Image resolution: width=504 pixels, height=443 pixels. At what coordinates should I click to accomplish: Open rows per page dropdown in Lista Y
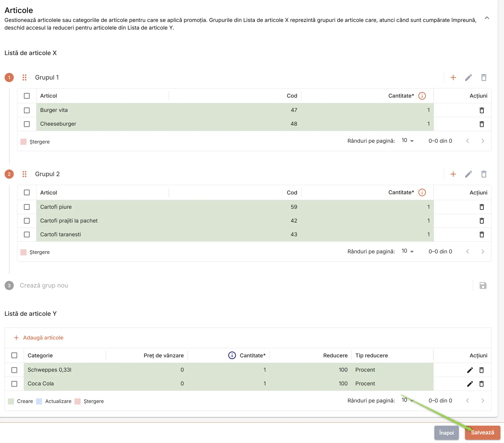click(x=408, y=400)
